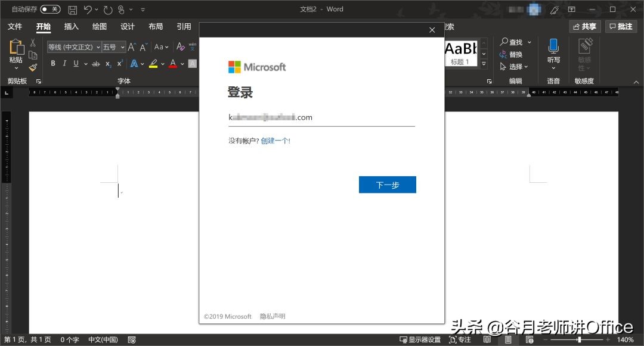Click the 创建一个! create account link
Screen dimensions: 644x346
coord(275,141)
